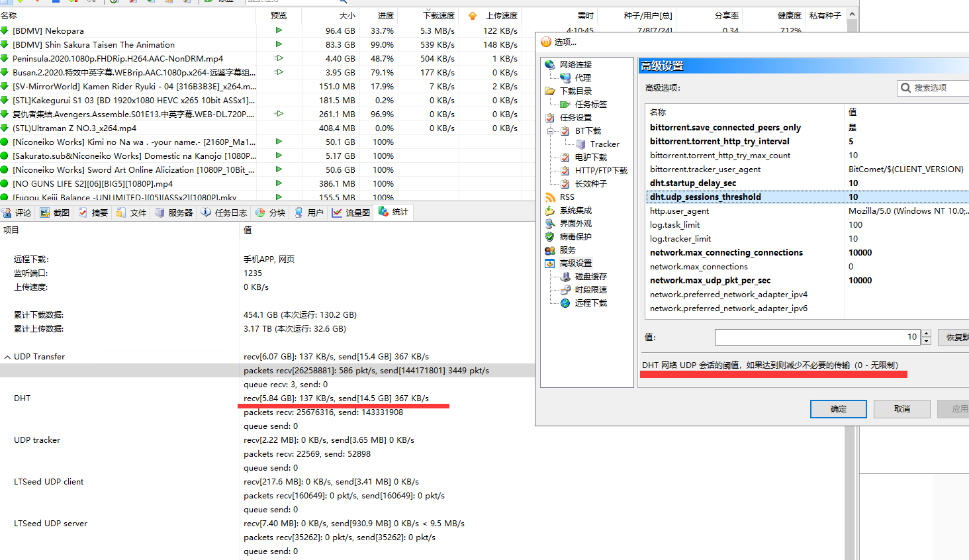Preview the NO GUNS LIFE S2 file
Viewport: 969px width, 560px height.
pyautogui.click(x=279, y=183)
